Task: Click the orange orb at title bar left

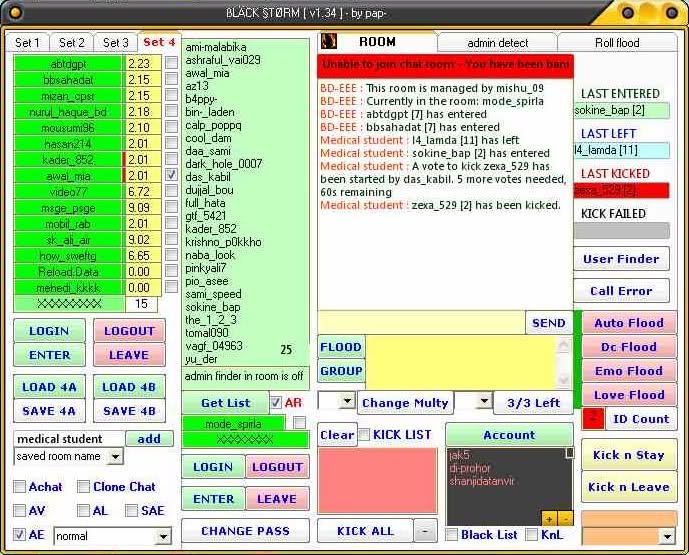Action: tap(15, 13)
